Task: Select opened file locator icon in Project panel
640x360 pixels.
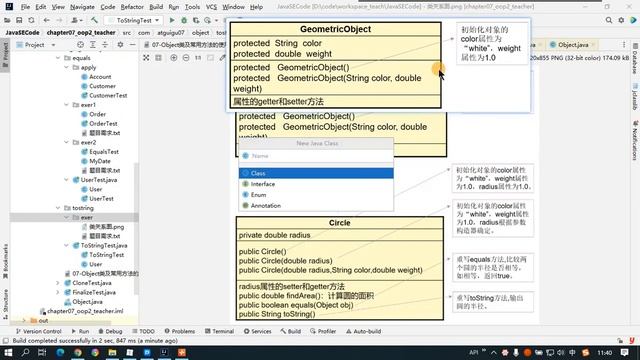Action: 80,45
